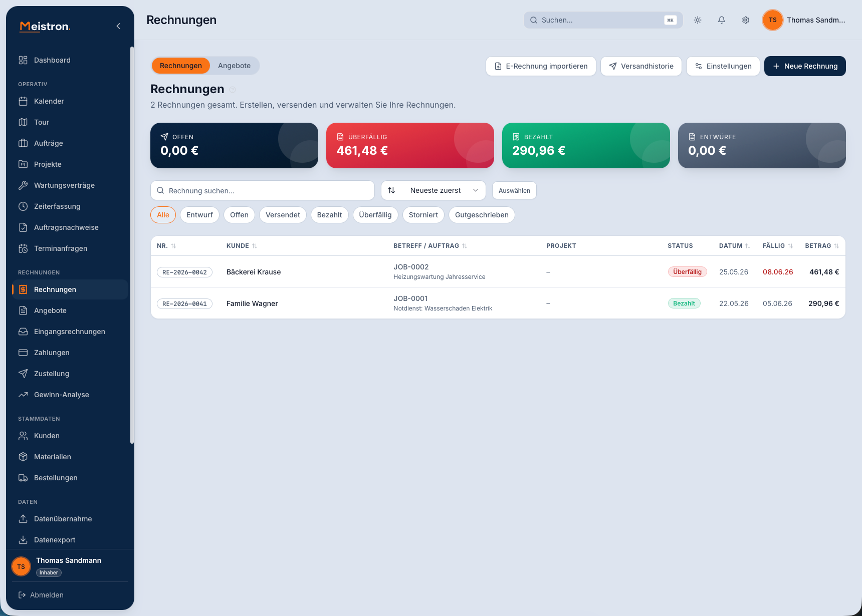The height and width of the screenshot is (616, 862).
Task: Filter invoices by Offen
Action: [239, 215]
